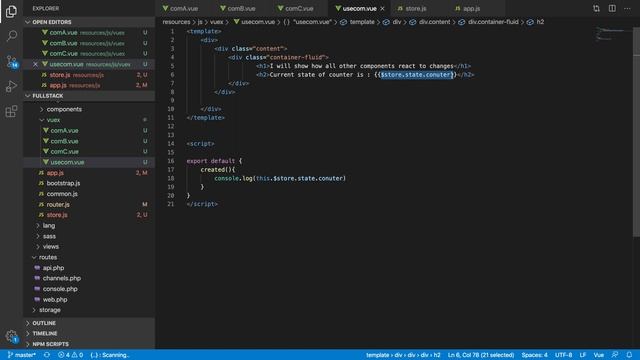Switch to the app.js tab

[471, 9]
